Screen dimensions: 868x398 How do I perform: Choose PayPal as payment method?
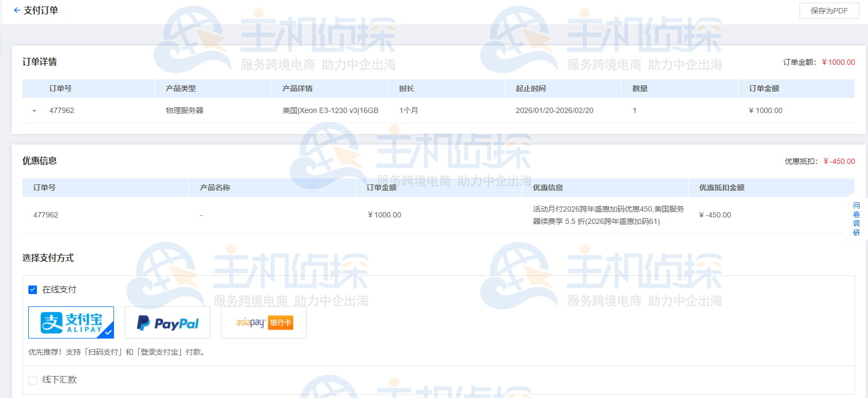tap(167, 322)
